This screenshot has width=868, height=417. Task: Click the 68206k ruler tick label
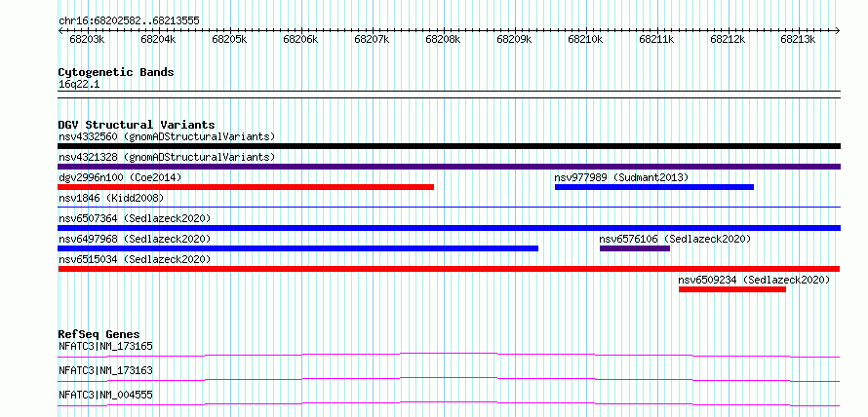pyautogui.click(x=300, y=40)
